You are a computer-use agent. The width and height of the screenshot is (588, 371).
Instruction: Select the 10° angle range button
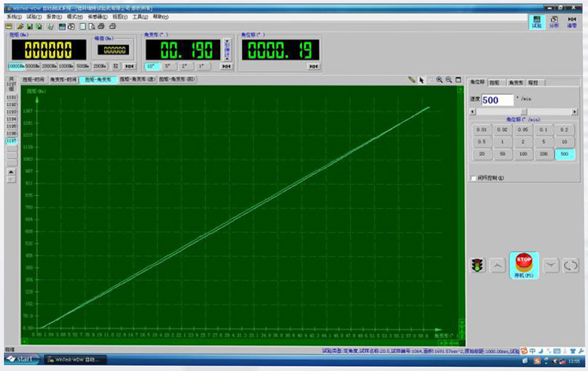tap(151, 66)
